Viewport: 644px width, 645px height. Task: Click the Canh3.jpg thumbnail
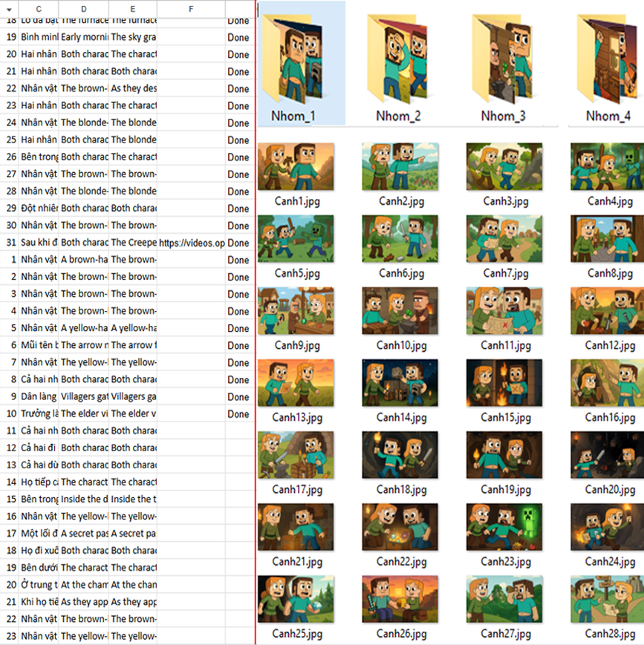pyautogui.click(x=504, y=166)
